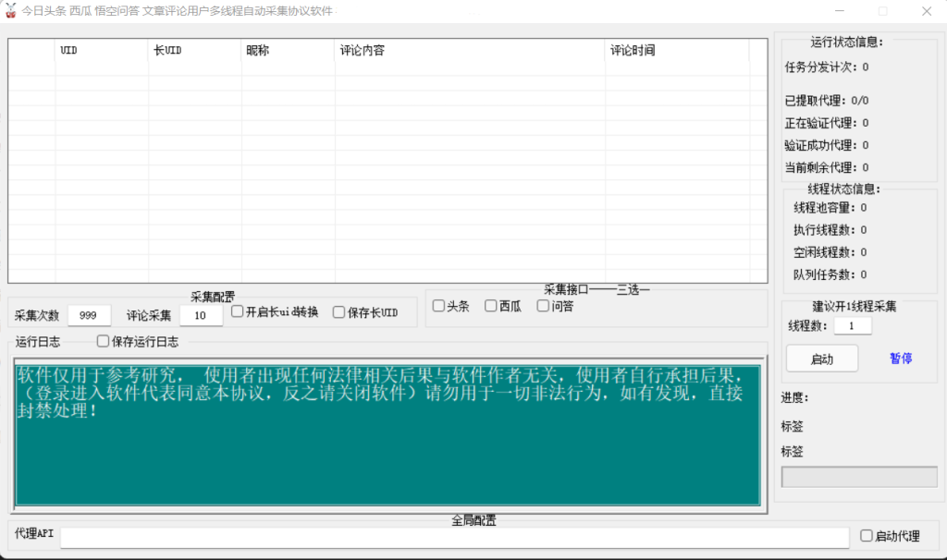Toggle the 启动代理 checkbox
Image resolution: width=947 pixels, height=560 pixels.
[867, 536]
